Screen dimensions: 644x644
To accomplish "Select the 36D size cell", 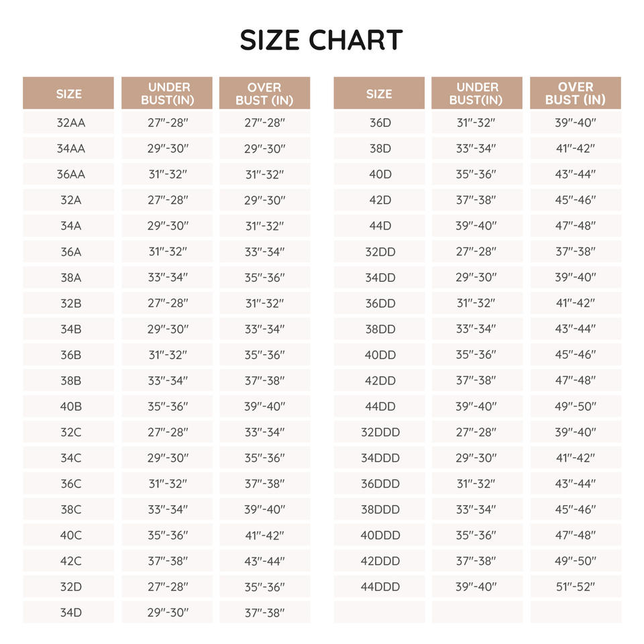I will 379,122.
